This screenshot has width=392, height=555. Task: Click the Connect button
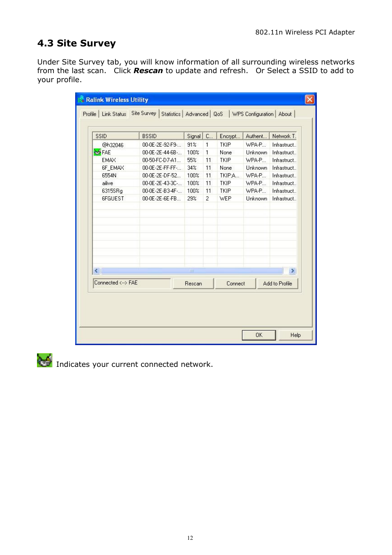click(236, 283)
